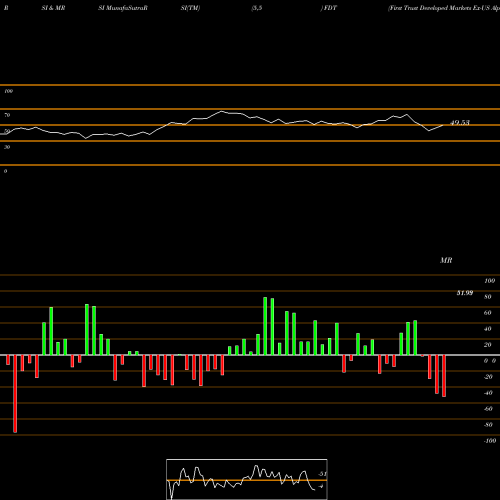This screenshot has width=500, height=500.
Task: Click the -60 label on the MR axis
Action: (488, 409)
